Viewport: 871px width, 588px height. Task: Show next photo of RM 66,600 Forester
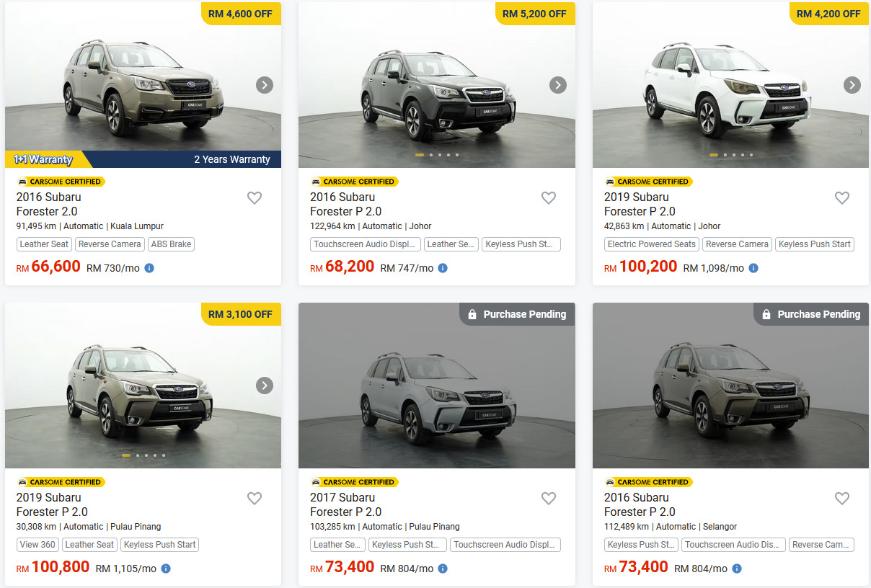[x=265, y=85]
